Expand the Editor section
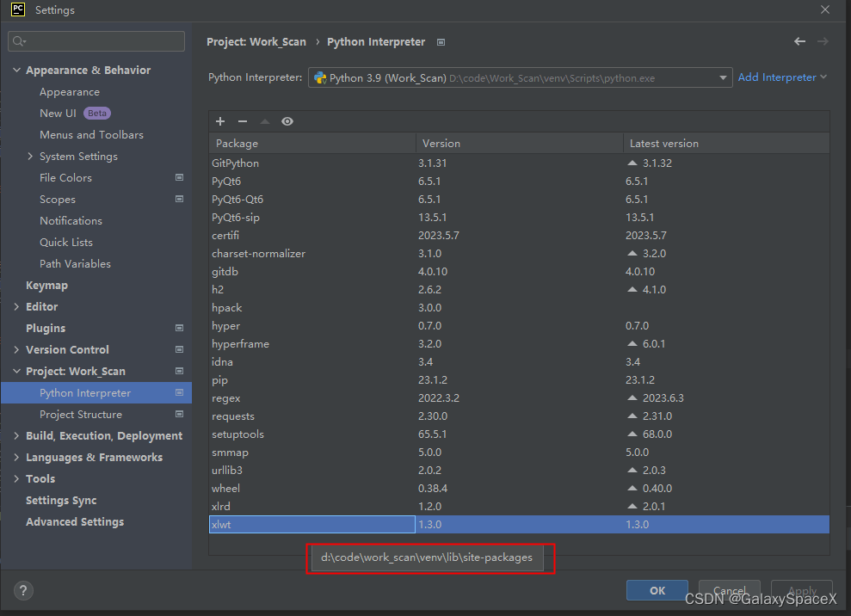The width and height of the screenshot is (851, 616). click(16, 306)
